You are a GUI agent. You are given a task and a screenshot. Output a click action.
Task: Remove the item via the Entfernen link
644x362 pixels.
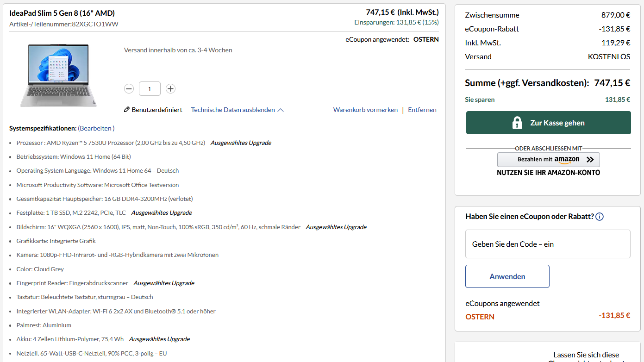422,109
